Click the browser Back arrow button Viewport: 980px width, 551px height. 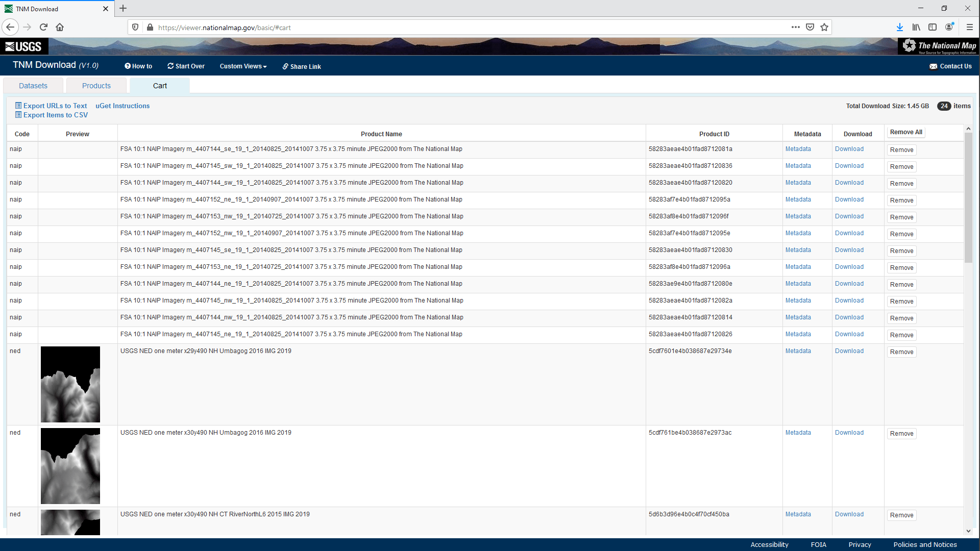point(10,28)
